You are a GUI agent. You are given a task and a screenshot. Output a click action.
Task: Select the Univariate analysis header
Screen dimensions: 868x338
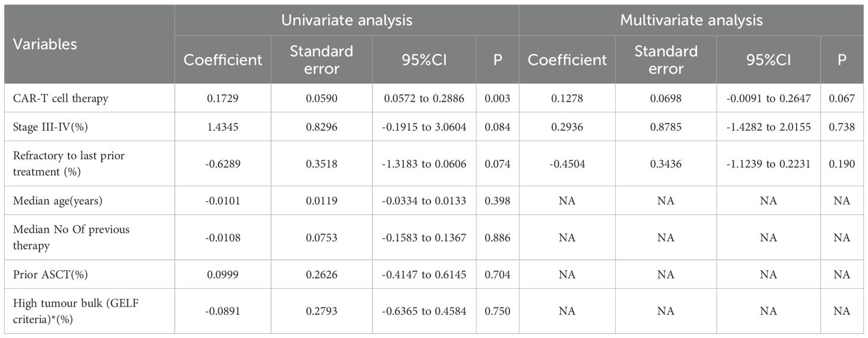click(347, 20)
